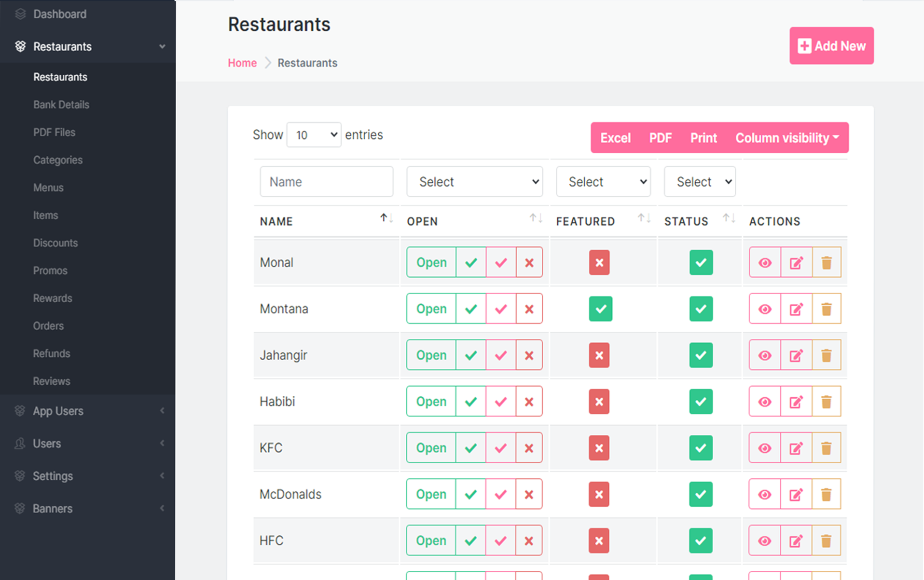
Task: Go to the Home breadcrumb link
Action: pyautogui.click(x=242, y=63)
